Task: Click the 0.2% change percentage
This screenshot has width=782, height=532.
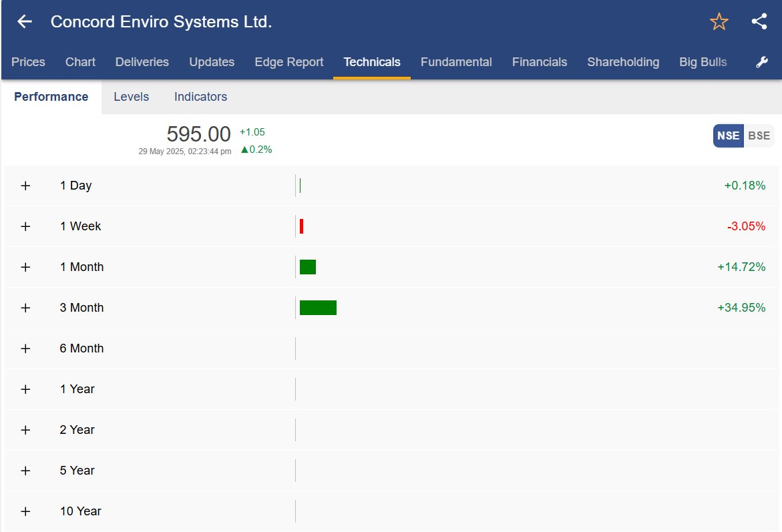Action: (x=256, y=150)
